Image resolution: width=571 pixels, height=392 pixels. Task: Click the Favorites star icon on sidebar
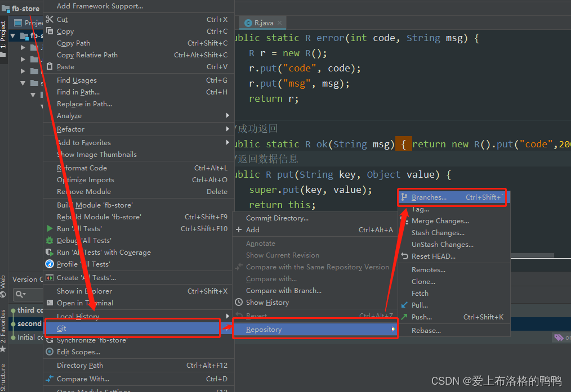coord(3,349)
